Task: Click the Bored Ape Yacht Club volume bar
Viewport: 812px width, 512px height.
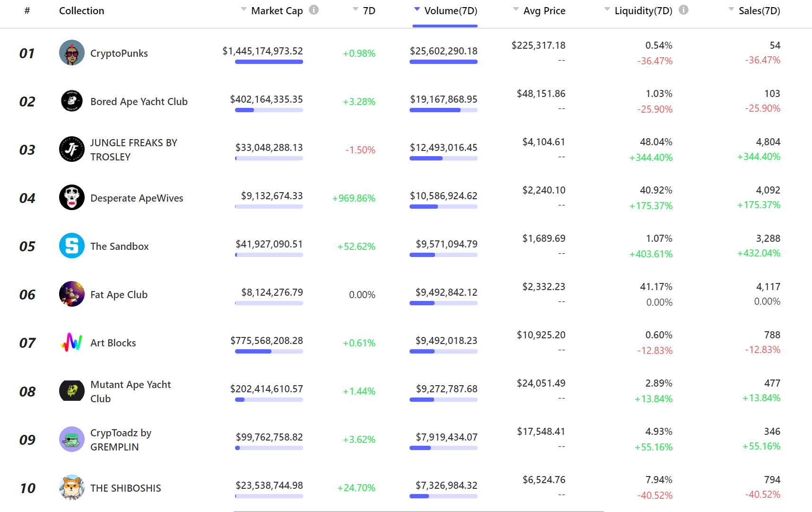Action: [x=444, y=110]
